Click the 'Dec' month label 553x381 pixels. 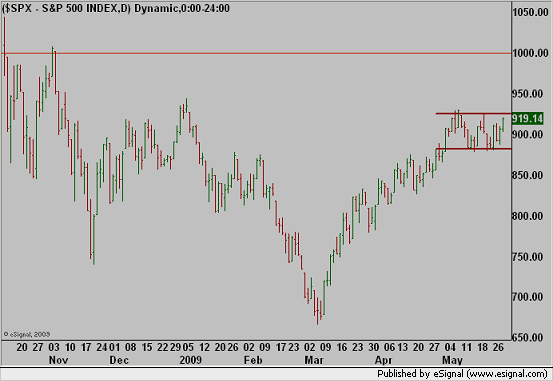click(x=119, y=360)
